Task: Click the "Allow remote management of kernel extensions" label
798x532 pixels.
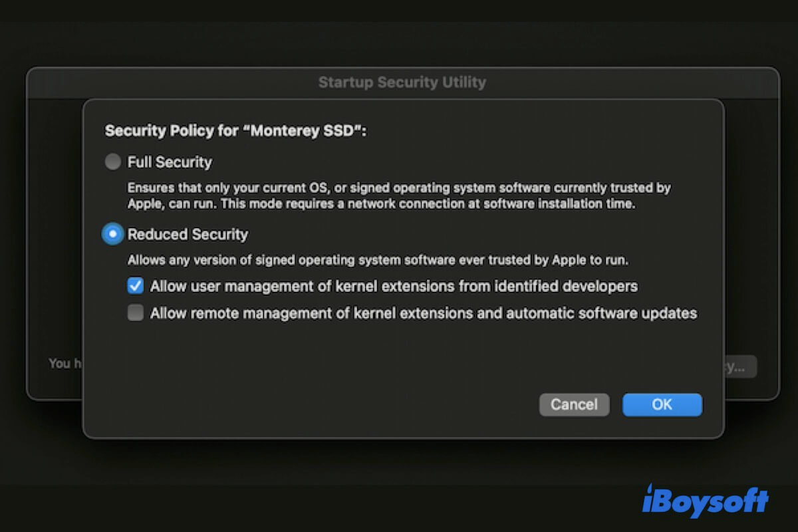Action: (423, 313)
